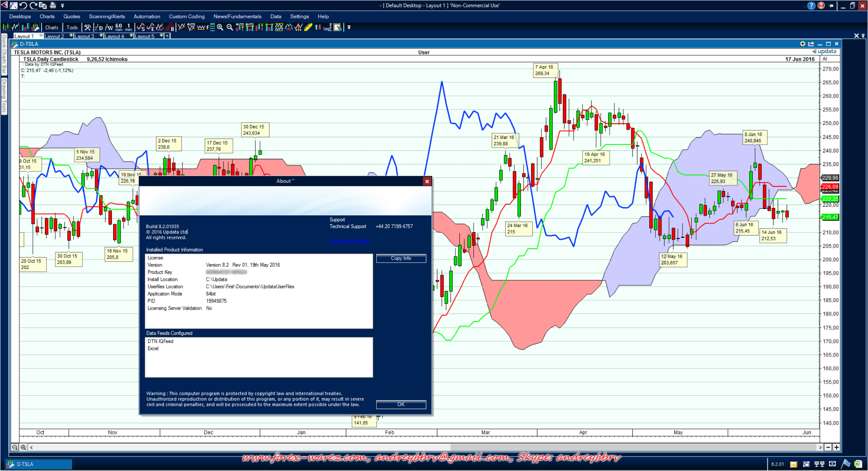Click the chart horizontal scrollbar track

pos(237,447)
